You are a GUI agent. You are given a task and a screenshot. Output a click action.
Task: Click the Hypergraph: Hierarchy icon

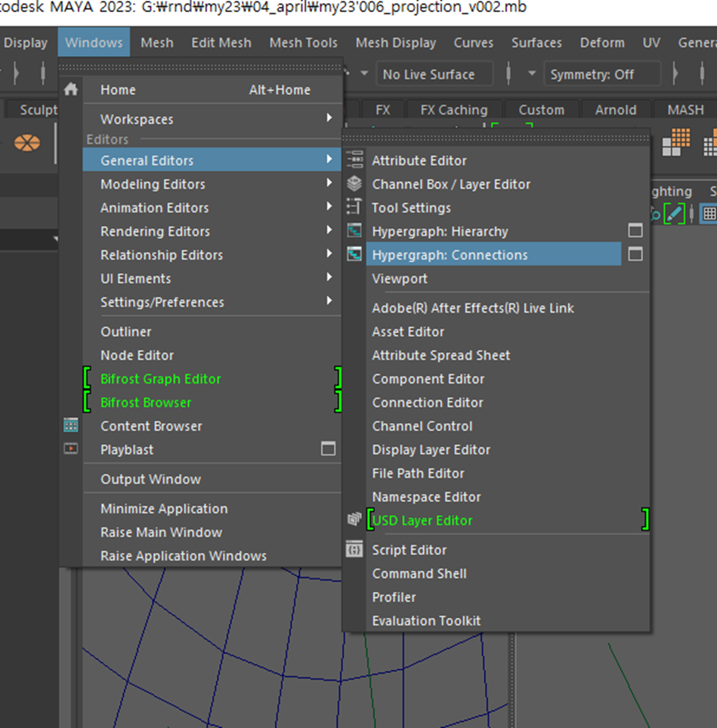point(354,230)
